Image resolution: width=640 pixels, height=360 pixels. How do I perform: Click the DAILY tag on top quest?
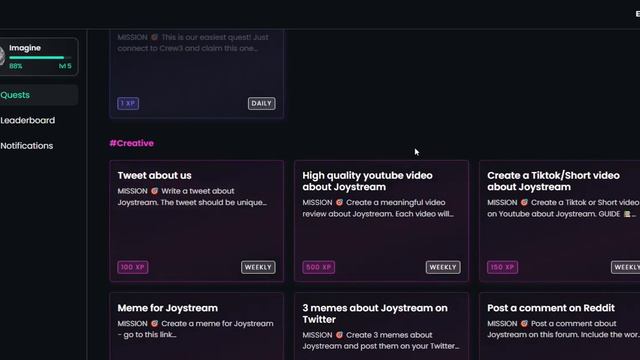click(262, 103)
